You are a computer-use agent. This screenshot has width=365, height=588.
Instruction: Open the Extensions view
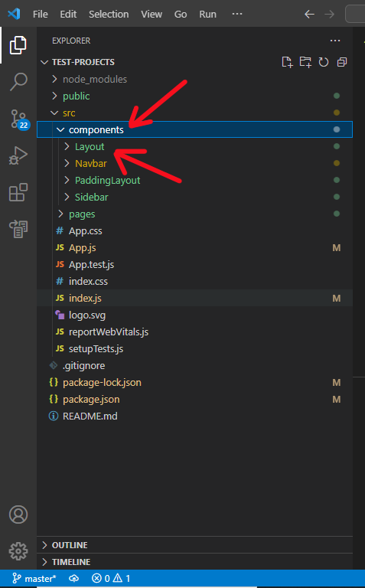(18, 192)
